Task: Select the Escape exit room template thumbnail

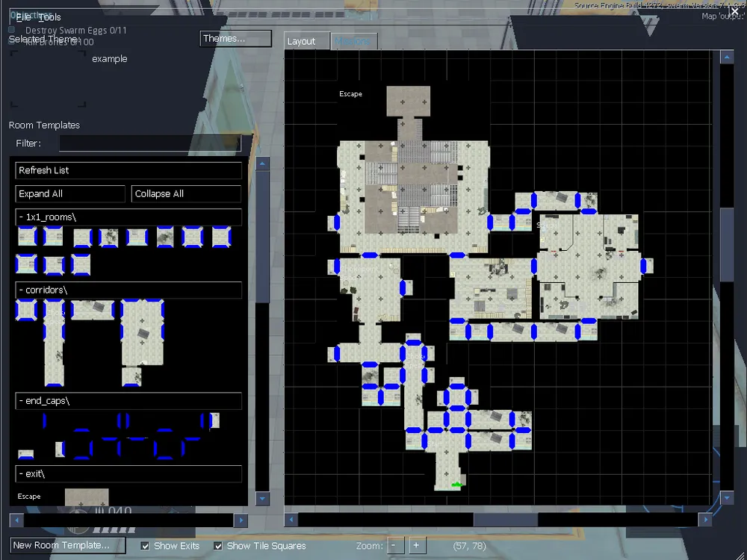Action: click(x=87, y=497)
